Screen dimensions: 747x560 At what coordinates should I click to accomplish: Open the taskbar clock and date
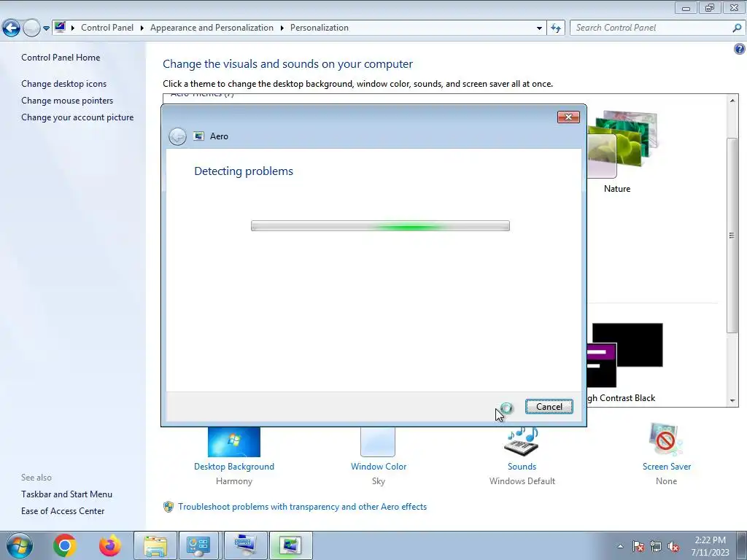point(711,546)
